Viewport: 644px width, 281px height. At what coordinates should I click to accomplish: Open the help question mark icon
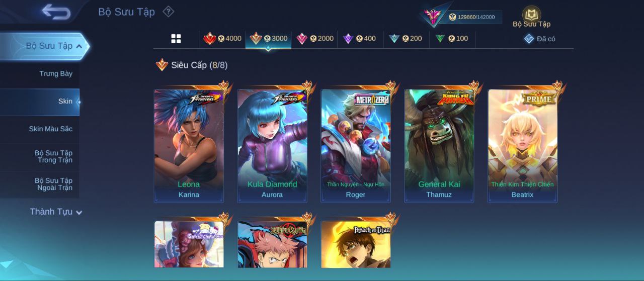coord(169,12)
